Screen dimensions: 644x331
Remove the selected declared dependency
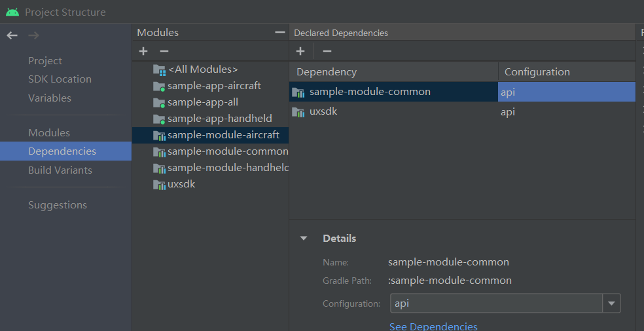click(x=327, y=51)
